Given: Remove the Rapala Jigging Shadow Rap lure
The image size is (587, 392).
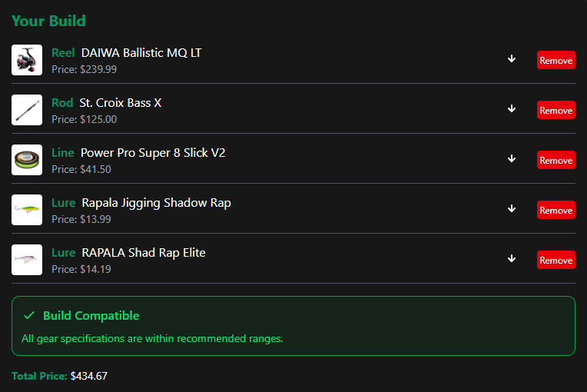Looking at the screenshot, I should (555, 210).
